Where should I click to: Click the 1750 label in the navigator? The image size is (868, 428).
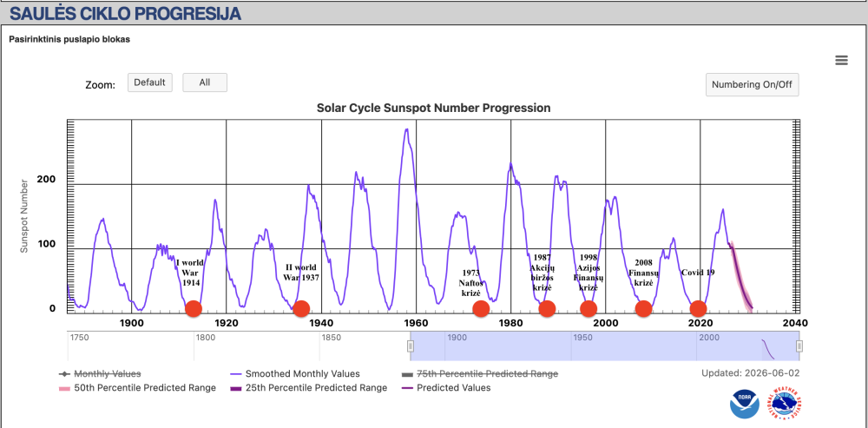click(82, 337)
